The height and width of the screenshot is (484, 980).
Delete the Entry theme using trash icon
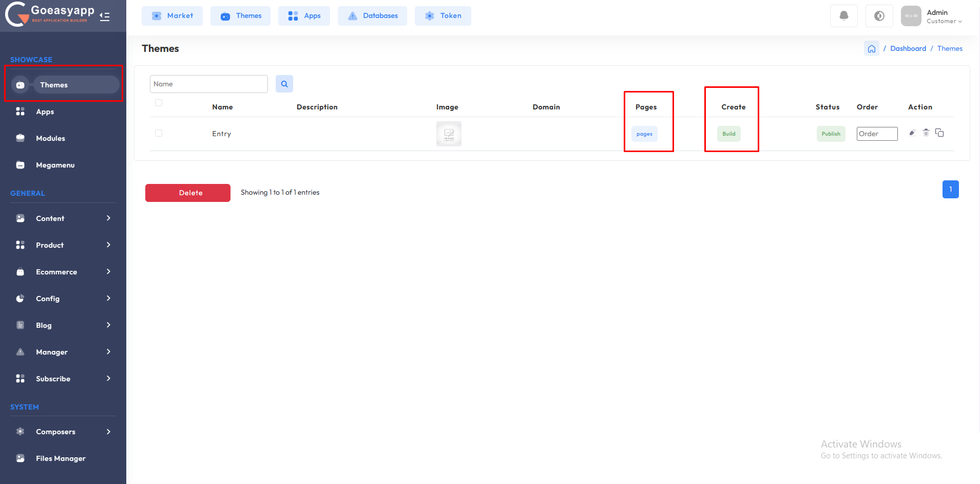[x=926, y=133]
